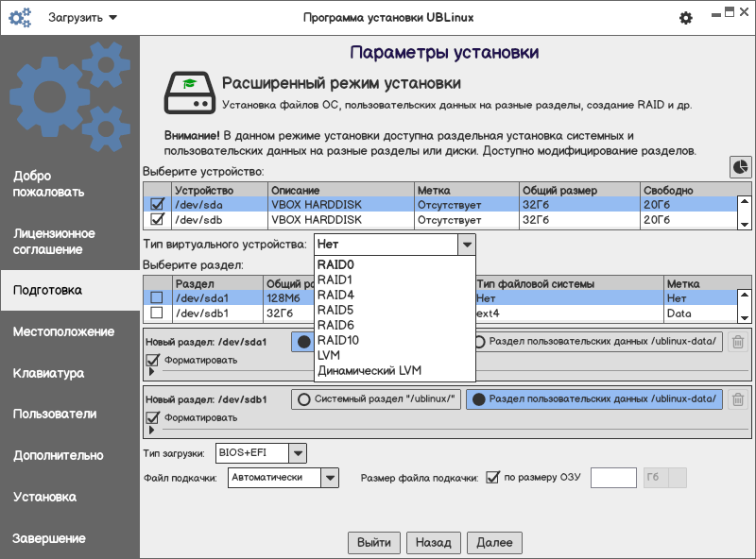Viewport: 756px width, 559px height.
Task: Click the Раздел column header
Action: click(x=217, y=283)
